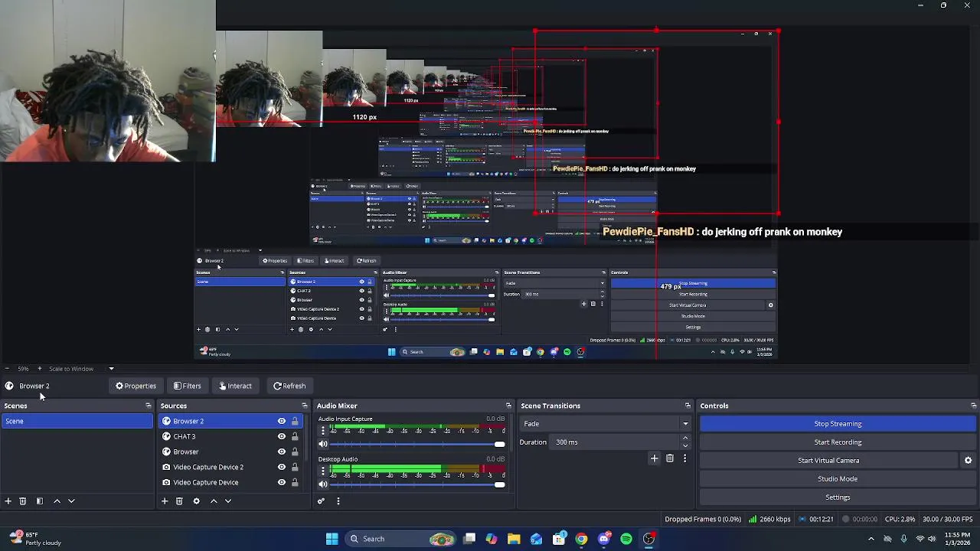Open Studio Mode

tap(838, 479)
